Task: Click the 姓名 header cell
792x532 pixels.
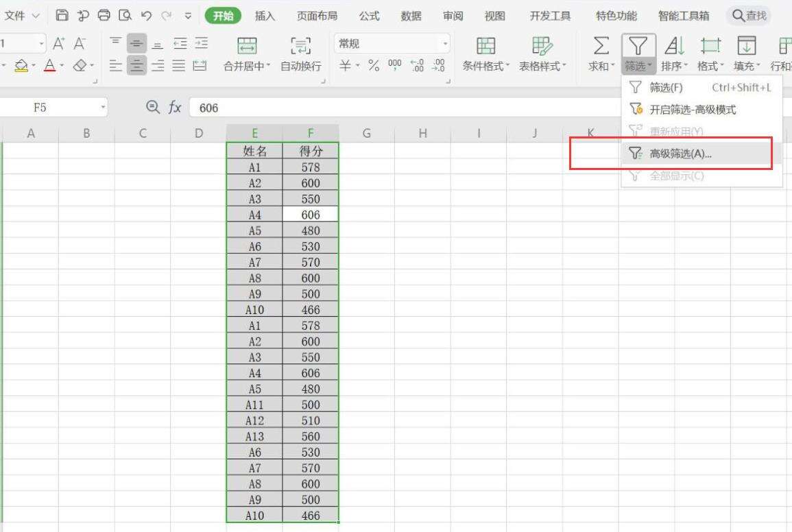Action: point(254,151)
